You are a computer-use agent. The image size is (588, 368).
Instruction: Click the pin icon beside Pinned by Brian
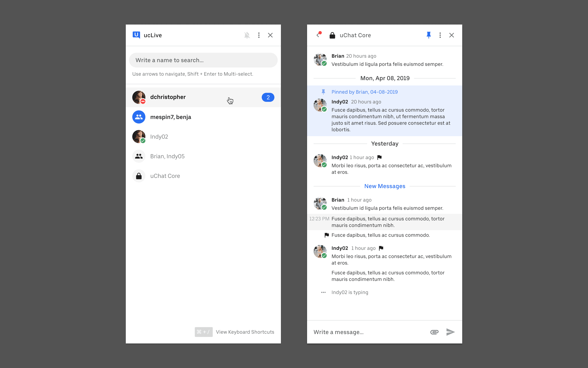(x=323, y=92)
